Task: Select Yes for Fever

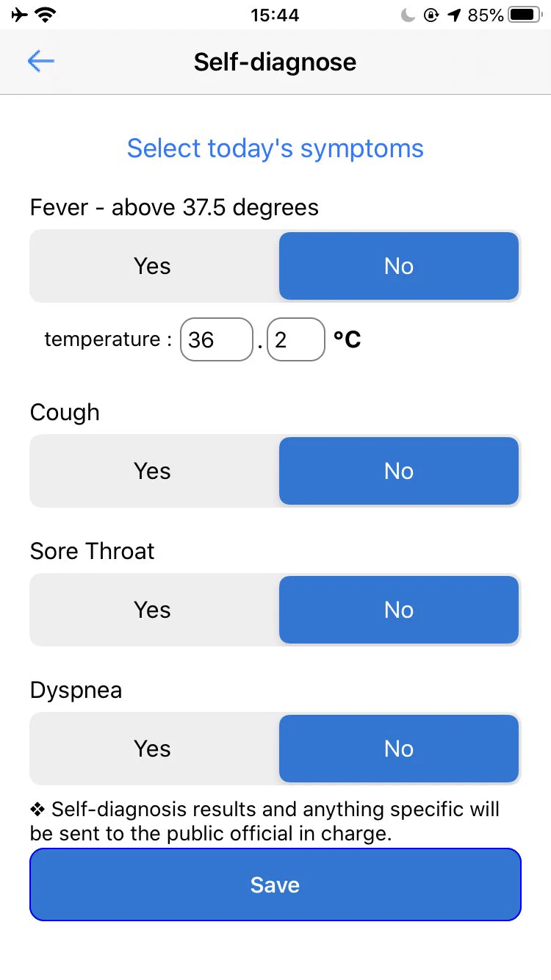Action: [x=153, y=266]
